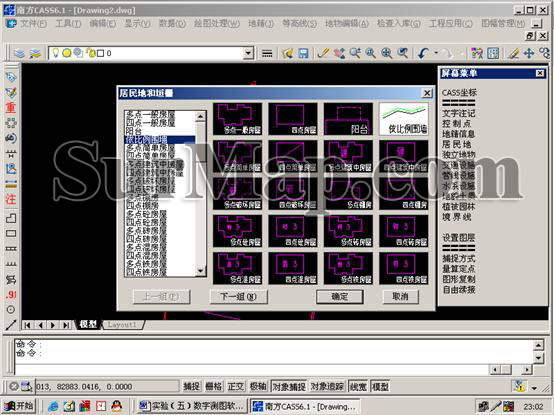The image size is (554, 415).
Task: Click 自由缩放 in the screen menu panel
Action: click(x=459, y=290)
